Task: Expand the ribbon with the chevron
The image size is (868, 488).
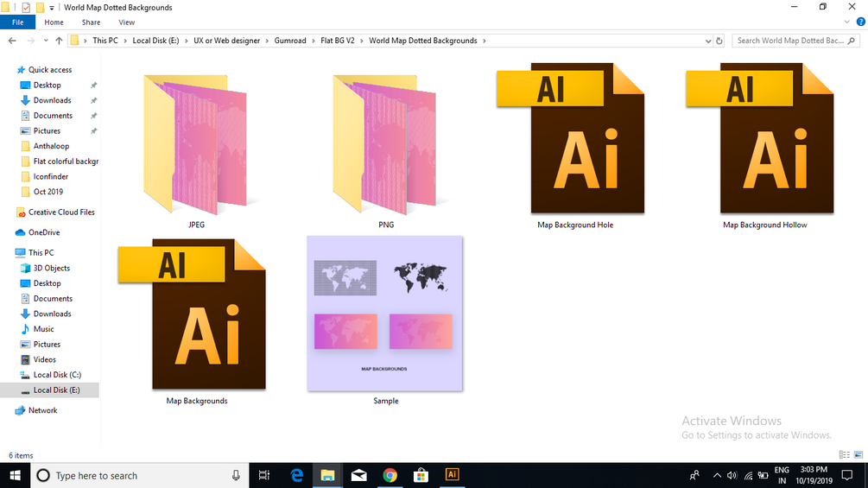Action: pos(846,22)
